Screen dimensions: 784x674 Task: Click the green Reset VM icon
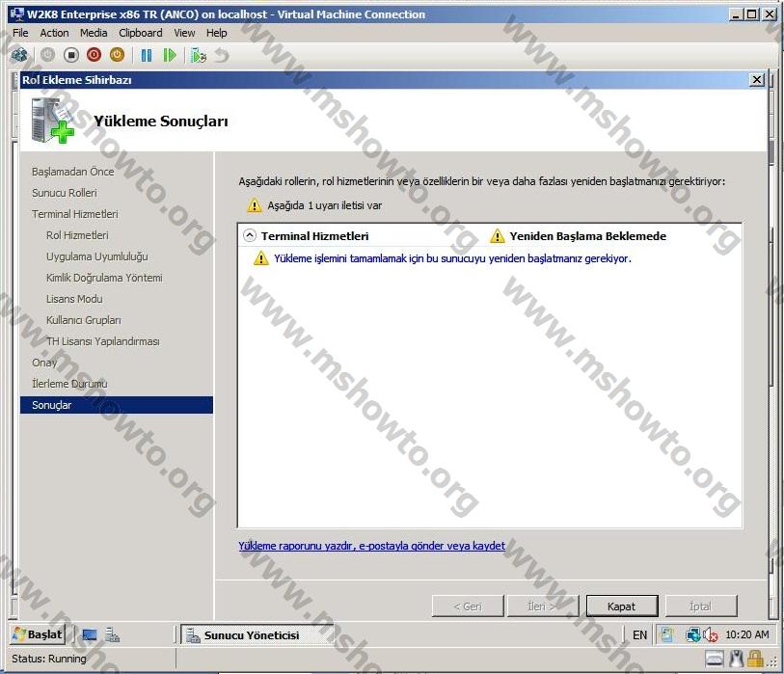(x=170, y=55)
